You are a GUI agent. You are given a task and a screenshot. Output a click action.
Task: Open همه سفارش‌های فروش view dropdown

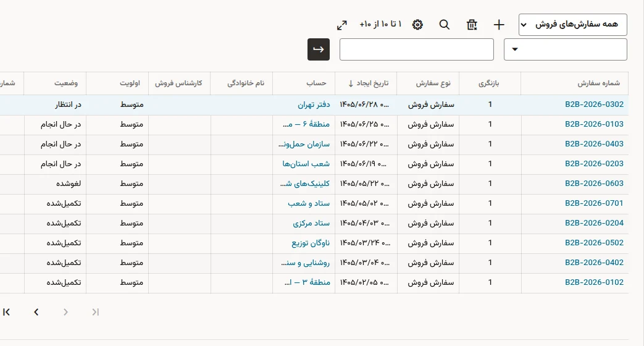[572, 25]
